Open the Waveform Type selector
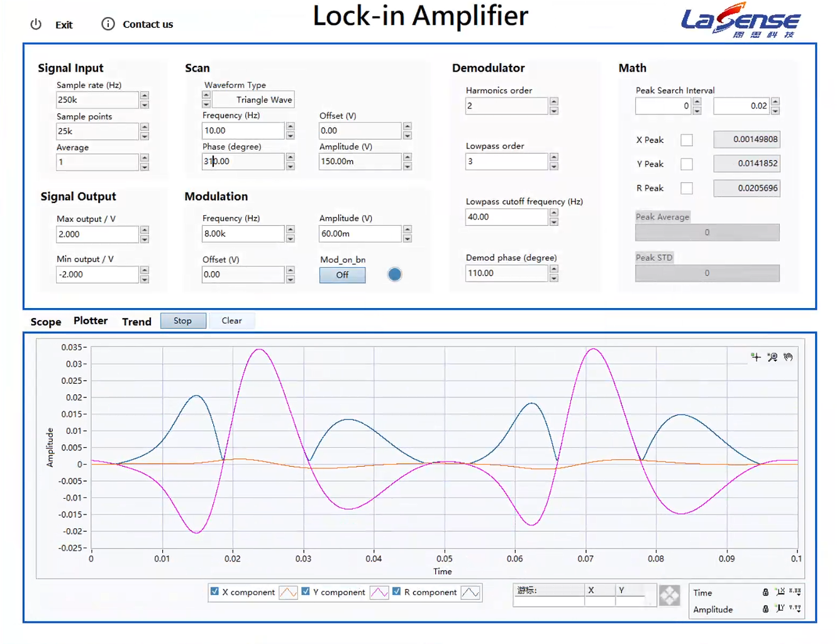This screenshot has height=644, width=837. click(x=253, y=100)
